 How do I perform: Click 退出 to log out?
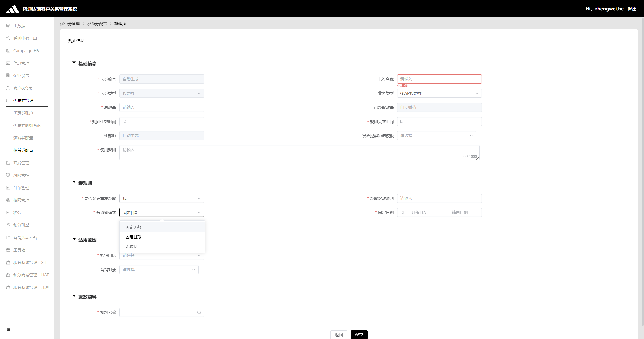pyautogui.click(x=632, y=9)
